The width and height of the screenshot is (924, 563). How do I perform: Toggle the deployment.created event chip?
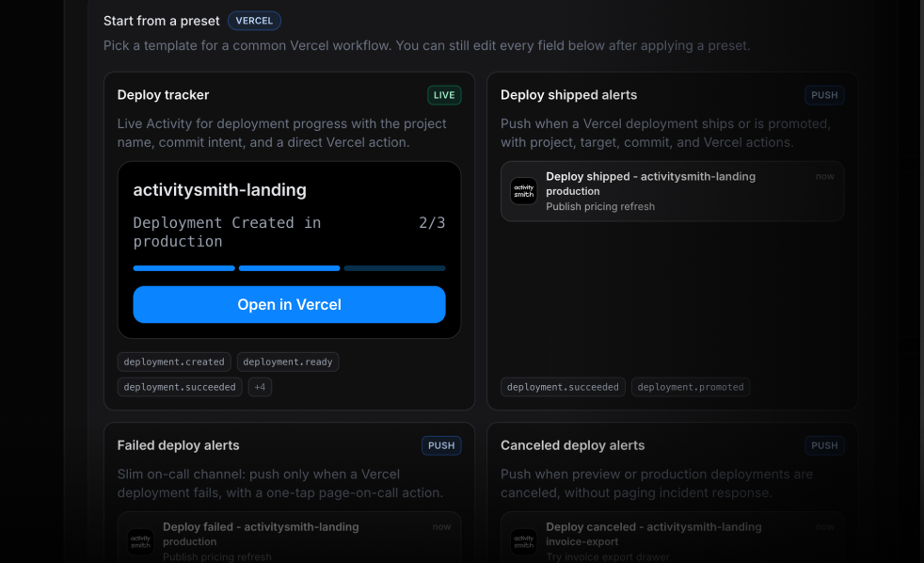pyautogui.click(x=174, y=362)
